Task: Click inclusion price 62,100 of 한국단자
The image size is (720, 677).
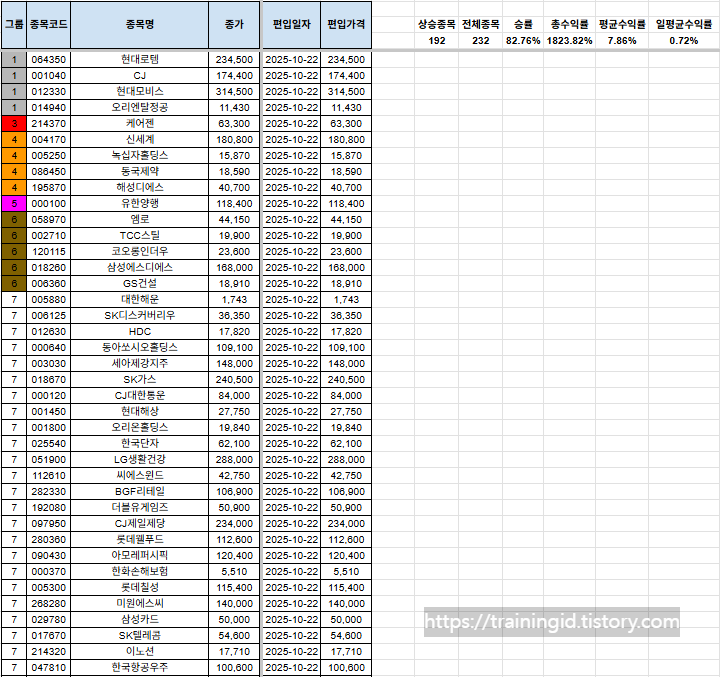Action: tap(346, 444)
